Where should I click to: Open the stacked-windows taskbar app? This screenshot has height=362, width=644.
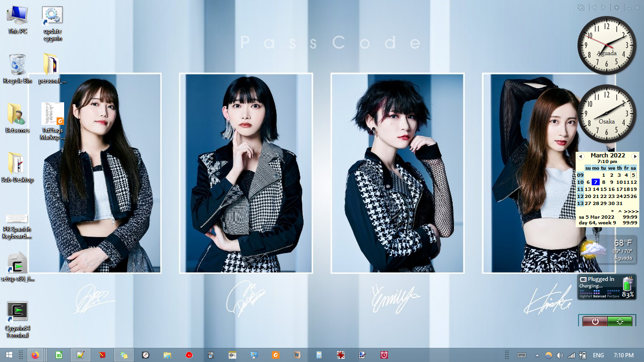tap(124, 355)
